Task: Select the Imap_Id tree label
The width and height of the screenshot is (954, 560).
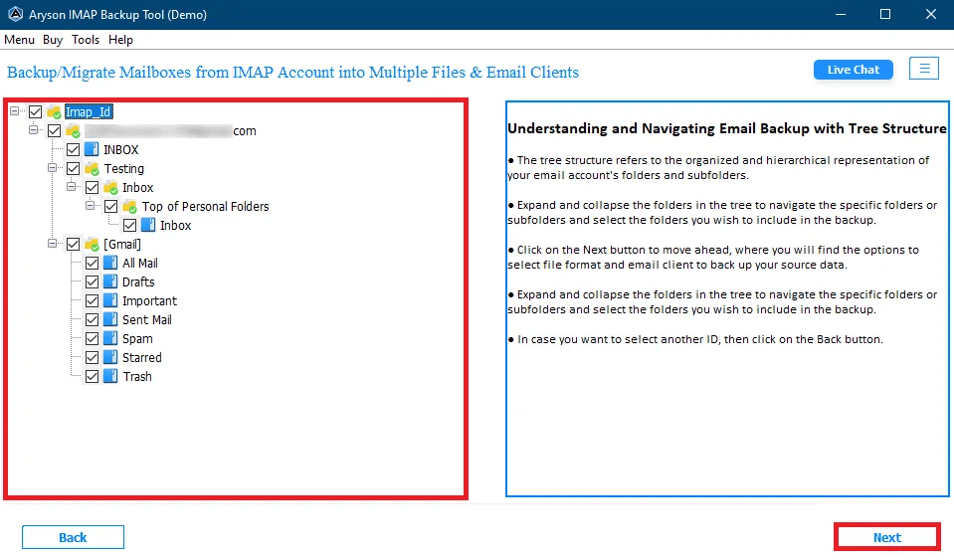Action: point(89,111)
